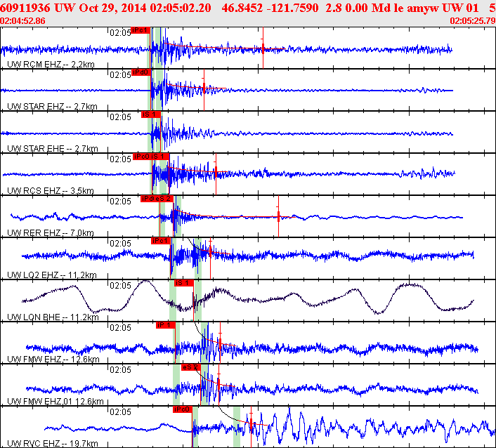The image size is (496, 448).
Task: Click the iS 1 pick on STAR EHE
Action: [151, 114]
